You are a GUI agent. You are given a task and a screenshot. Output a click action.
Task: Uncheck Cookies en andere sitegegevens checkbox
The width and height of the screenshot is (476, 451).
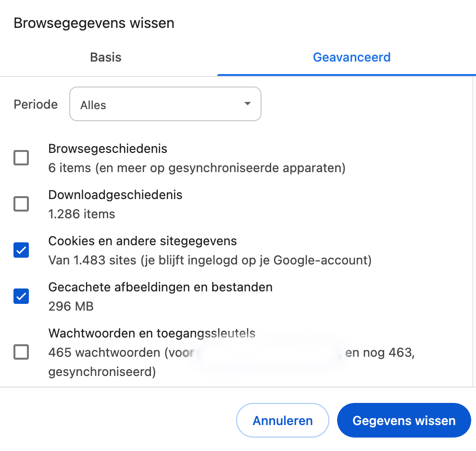(21, 250)
